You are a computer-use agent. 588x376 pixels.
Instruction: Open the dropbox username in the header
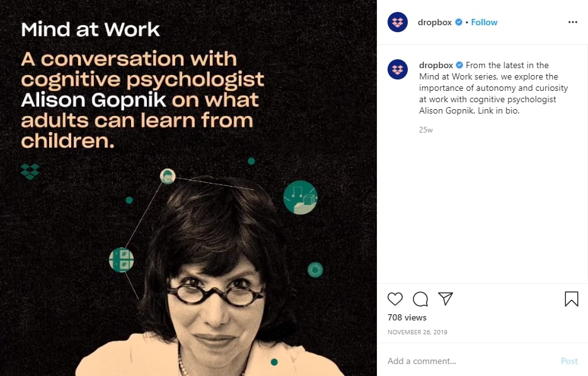pyautogui.click(x=435, y=22)
